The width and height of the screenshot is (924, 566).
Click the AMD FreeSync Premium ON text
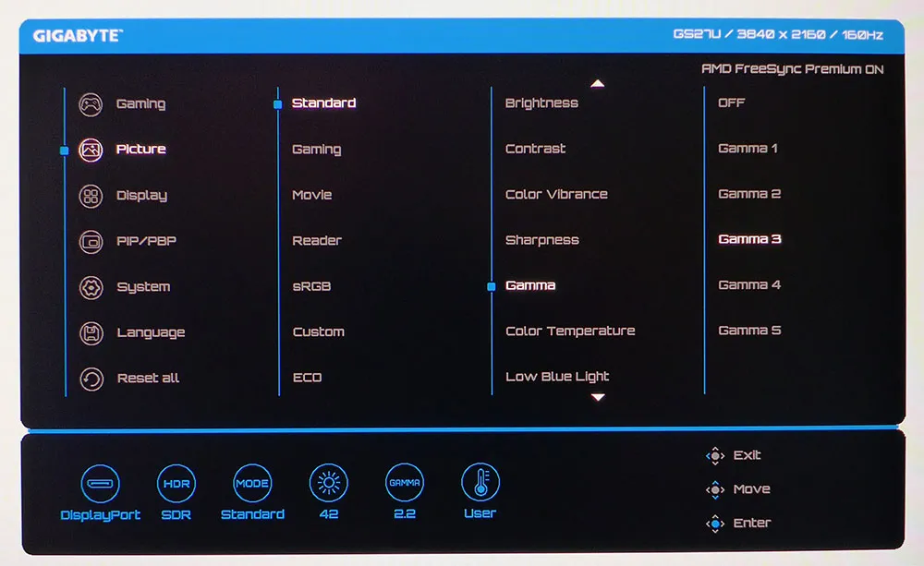point(793,69)
